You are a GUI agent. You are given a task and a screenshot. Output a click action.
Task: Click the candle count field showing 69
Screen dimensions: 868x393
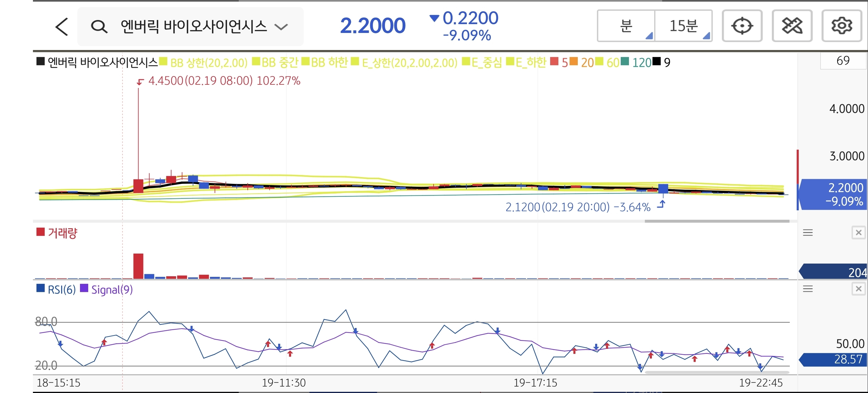(x=843, y=61)
